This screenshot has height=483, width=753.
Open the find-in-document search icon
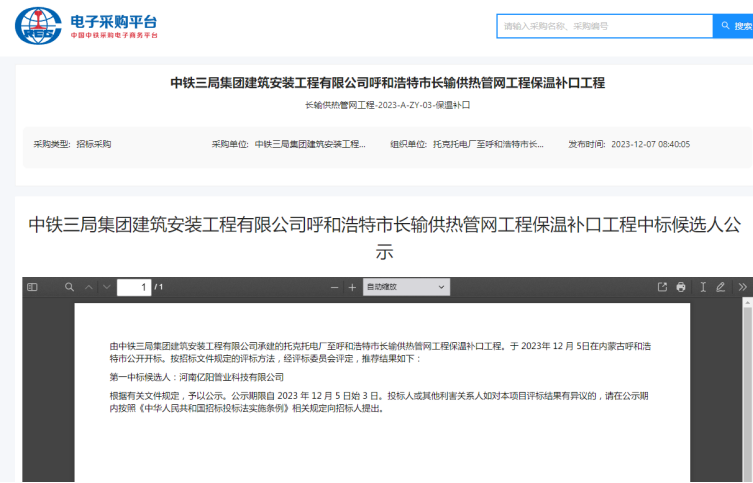pos(69,287)
